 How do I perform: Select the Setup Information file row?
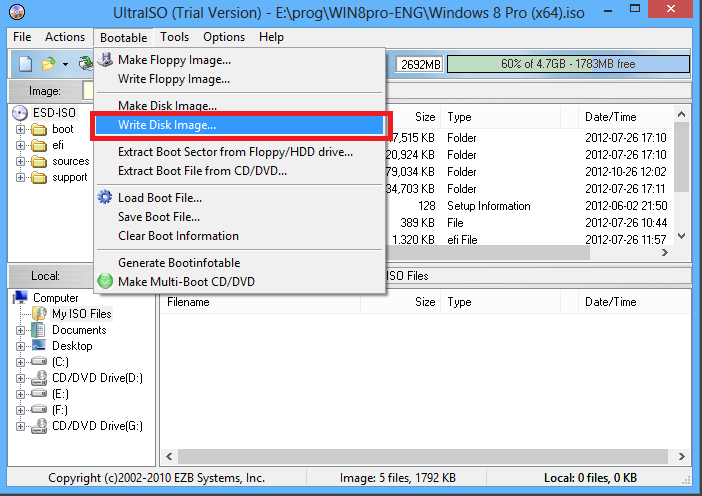click(528, 206)
